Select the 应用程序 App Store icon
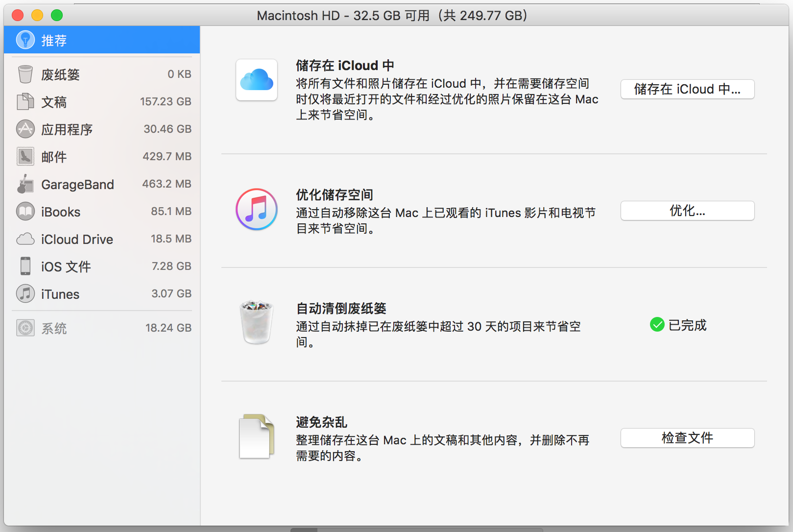This screenshot has height=532, width=793. coord(25,129)
